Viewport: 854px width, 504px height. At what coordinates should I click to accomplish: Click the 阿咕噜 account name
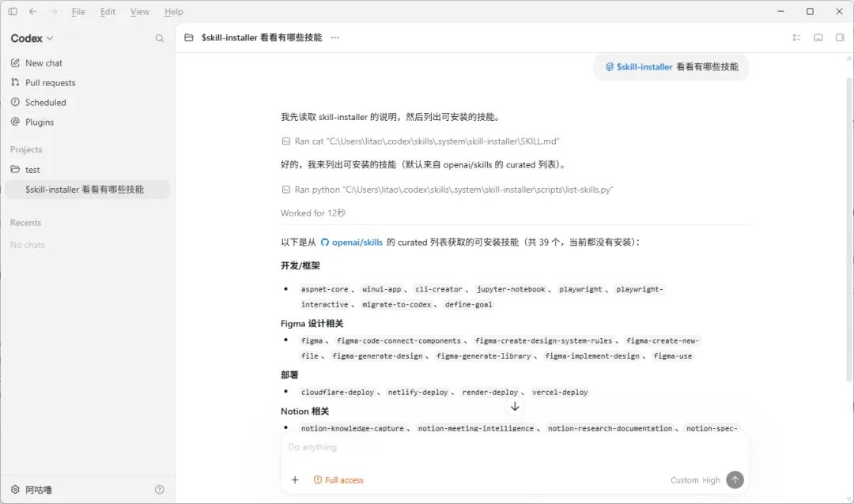click(x=39, y=490)
